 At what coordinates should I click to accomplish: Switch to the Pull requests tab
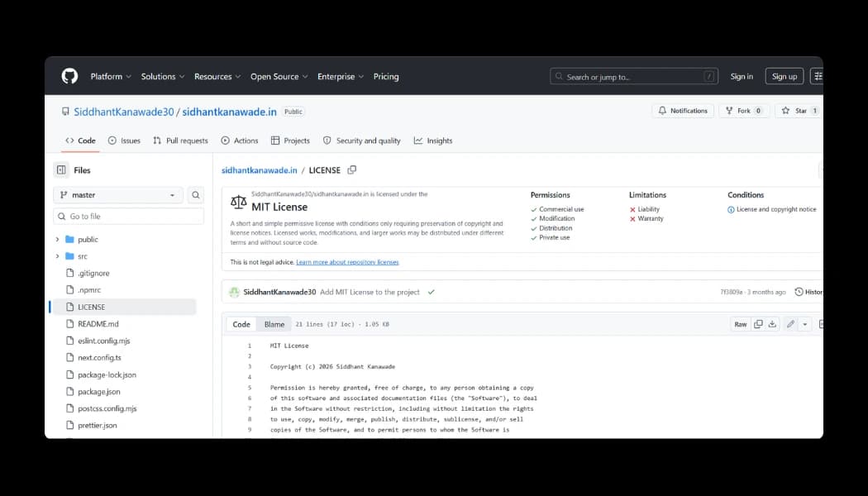point(180,141)
